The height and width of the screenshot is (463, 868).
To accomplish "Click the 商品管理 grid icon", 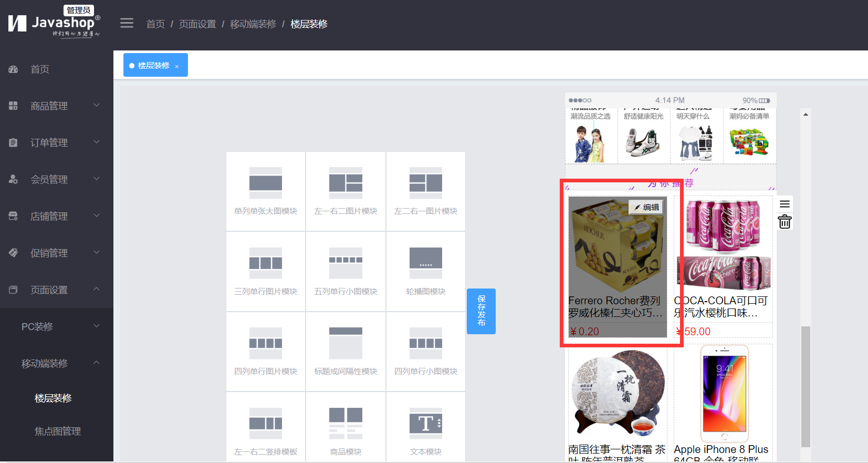I will (x=14, y=106).
